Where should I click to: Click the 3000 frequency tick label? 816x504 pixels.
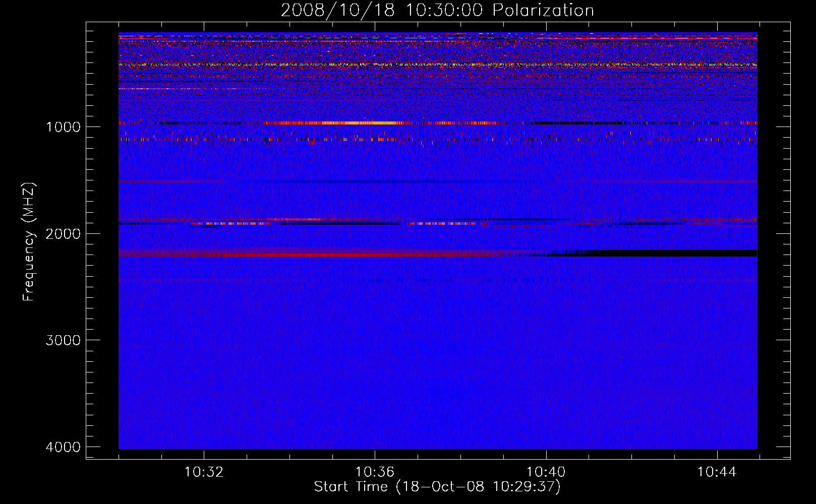tap(63, 340)
